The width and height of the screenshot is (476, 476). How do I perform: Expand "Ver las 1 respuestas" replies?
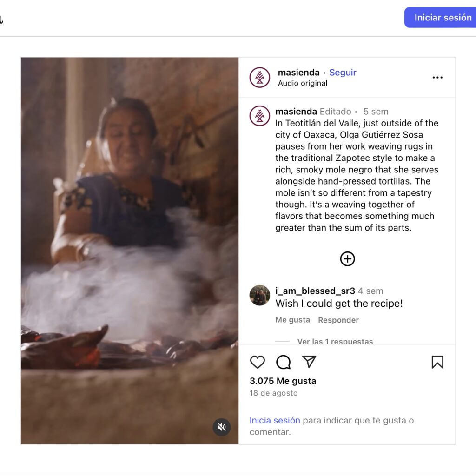[335, 342]
